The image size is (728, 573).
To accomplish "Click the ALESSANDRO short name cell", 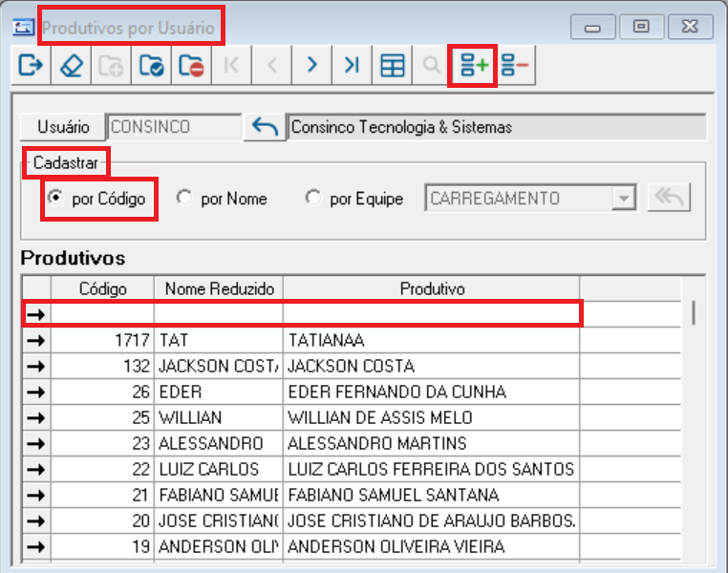I will (219, 444).
